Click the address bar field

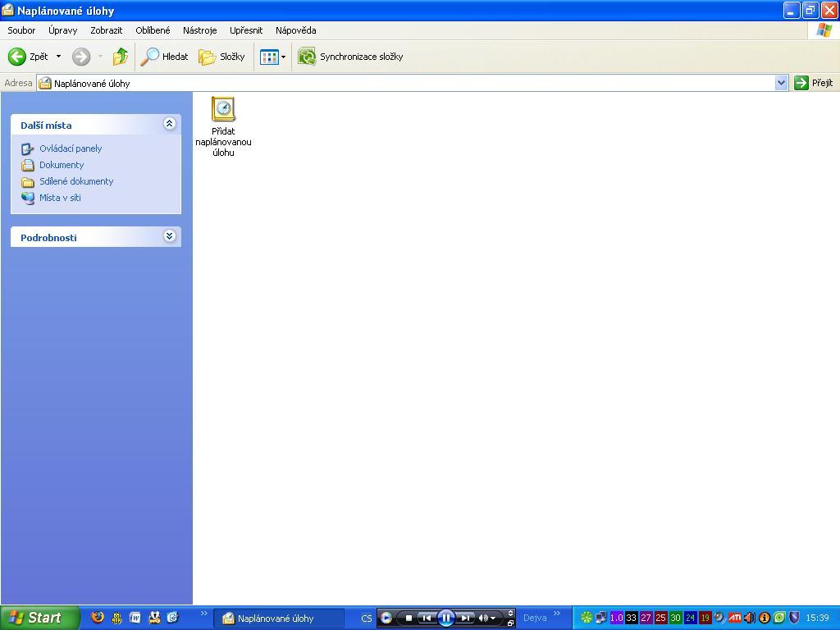(x=405, y=83)
